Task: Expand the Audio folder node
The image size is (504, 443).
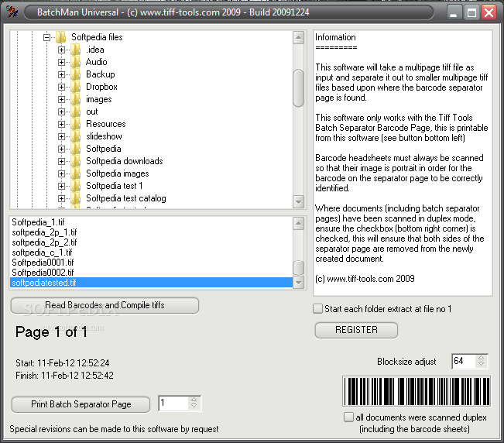Action: pos(61,63)
